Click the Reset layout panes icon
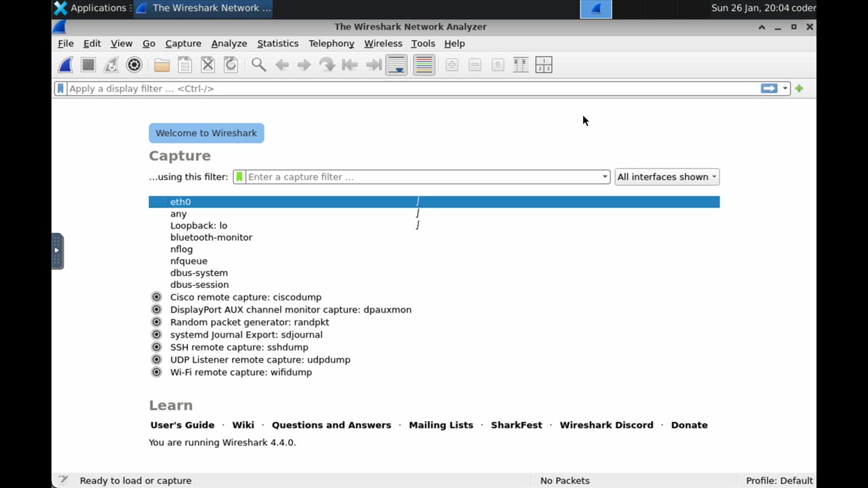 pyautogui.click(x=544, y=65)
